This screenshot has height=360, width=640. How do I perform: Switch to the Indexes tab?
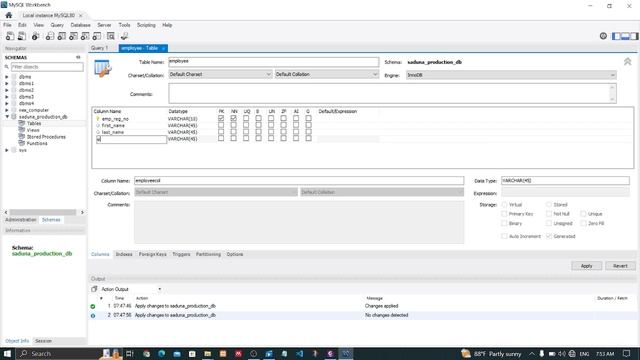[124, 254]
